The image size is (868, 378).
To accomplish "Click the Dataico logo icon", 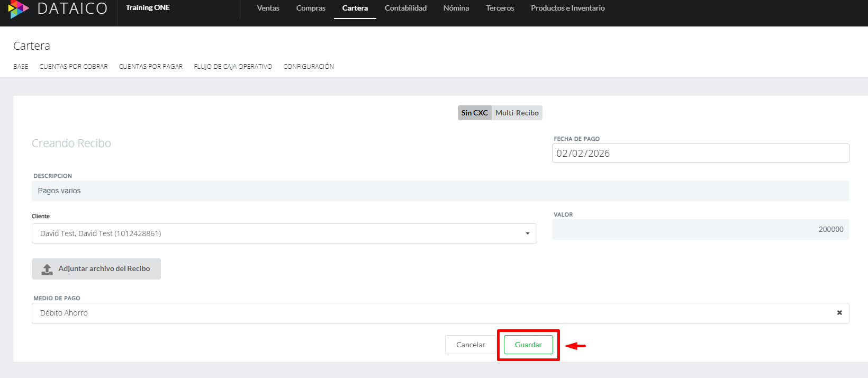I will (19, 9).
